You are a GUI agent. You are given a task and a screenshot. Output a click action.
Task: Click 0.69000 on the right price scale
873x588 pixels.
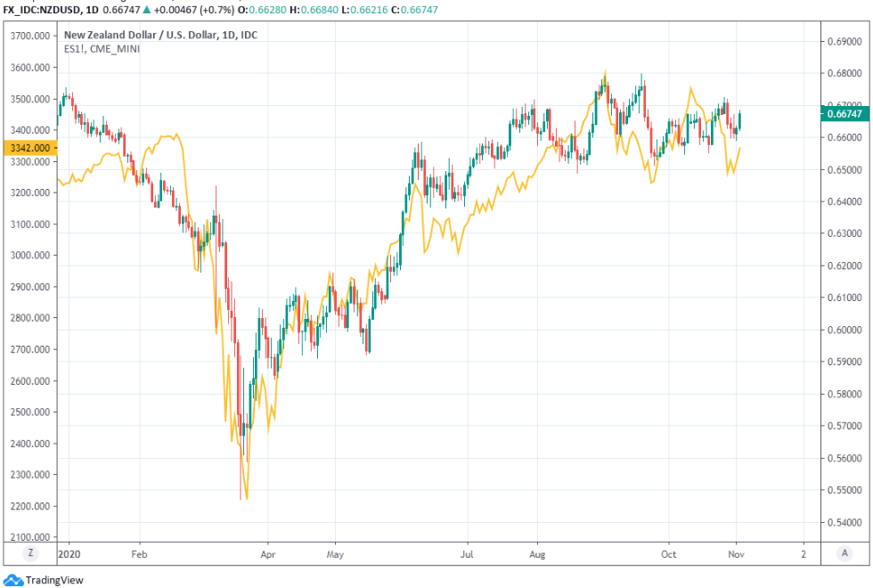pos(844,41)
